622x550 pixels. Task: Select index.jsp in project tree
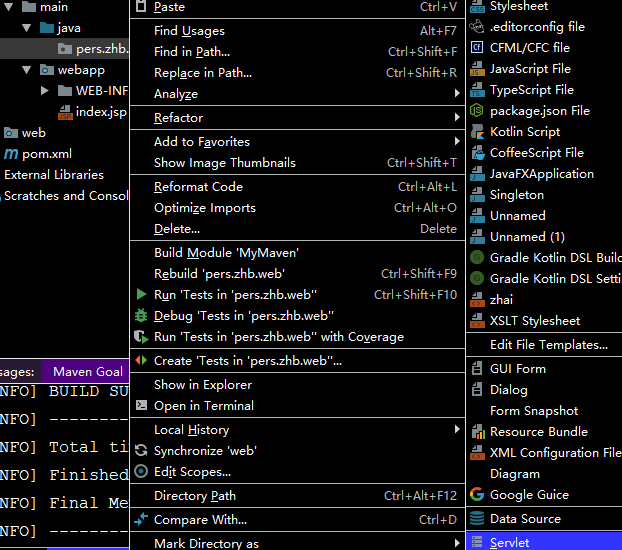pos(101,112)
